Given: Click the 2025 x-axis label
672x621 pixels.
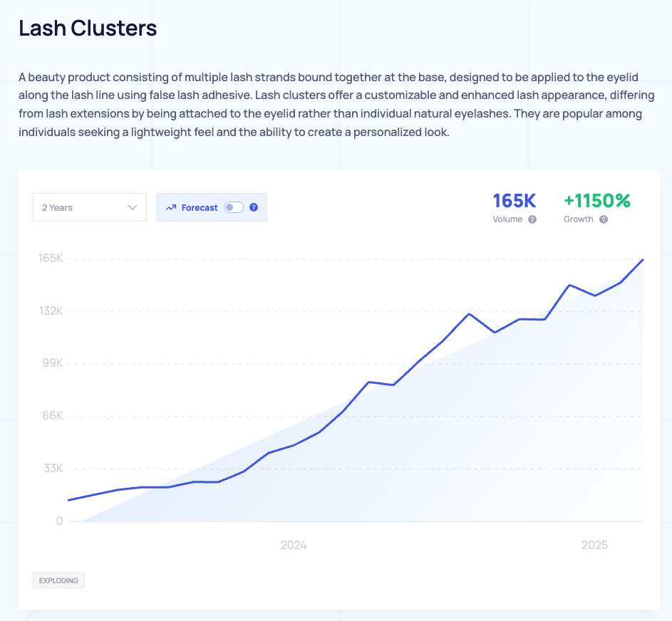Looking at the screenshot, I should pyautogui.click(x=594, y=546).
